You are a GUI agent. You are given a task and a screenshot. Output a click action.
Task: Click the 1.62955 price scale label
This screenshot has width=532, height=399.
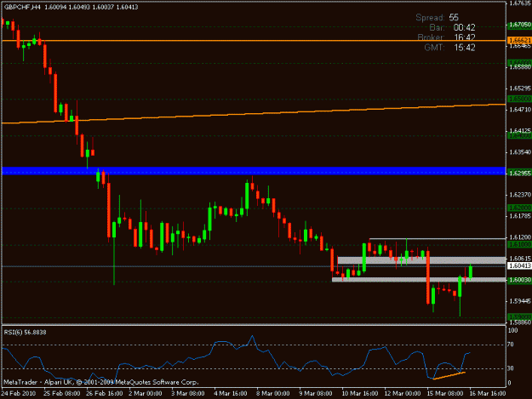pyautogui.click(x=520, y=174)
